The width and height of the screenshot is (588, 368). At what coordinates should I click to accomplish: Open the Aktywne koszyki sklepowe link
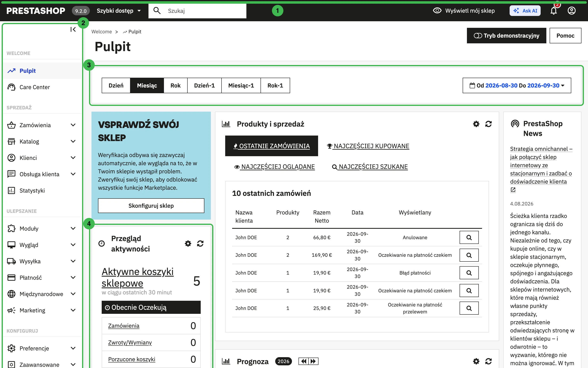click(x=138, y=277)
